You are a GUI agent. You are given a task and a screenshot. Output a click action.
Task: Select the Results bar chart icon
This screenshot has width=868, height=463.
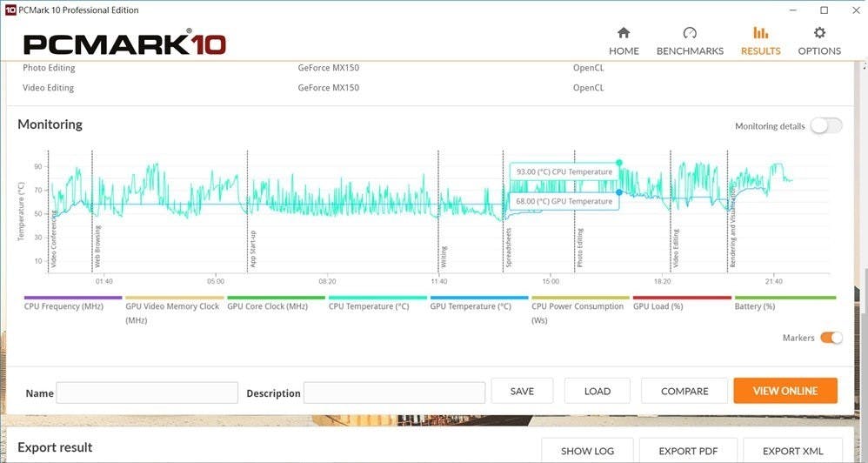(x=760, y=33)
